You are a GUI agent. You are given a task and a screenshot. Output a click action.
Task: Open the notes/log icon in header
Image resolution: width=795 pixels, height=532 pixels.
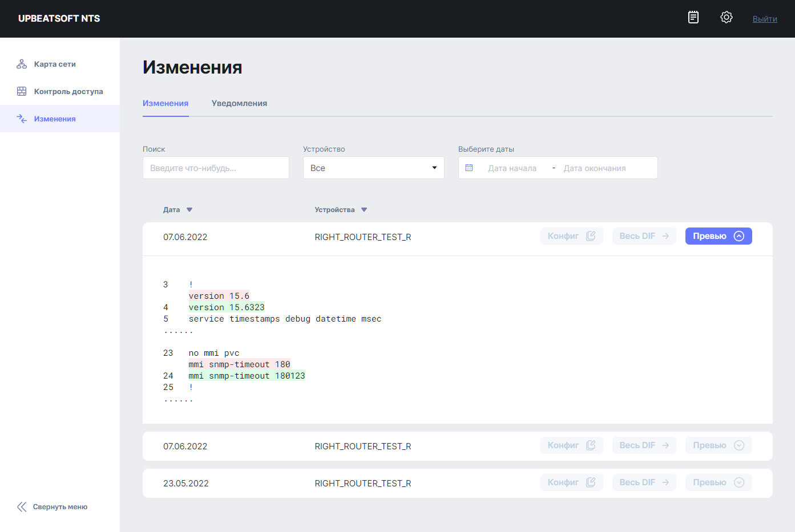coord(693,17)
